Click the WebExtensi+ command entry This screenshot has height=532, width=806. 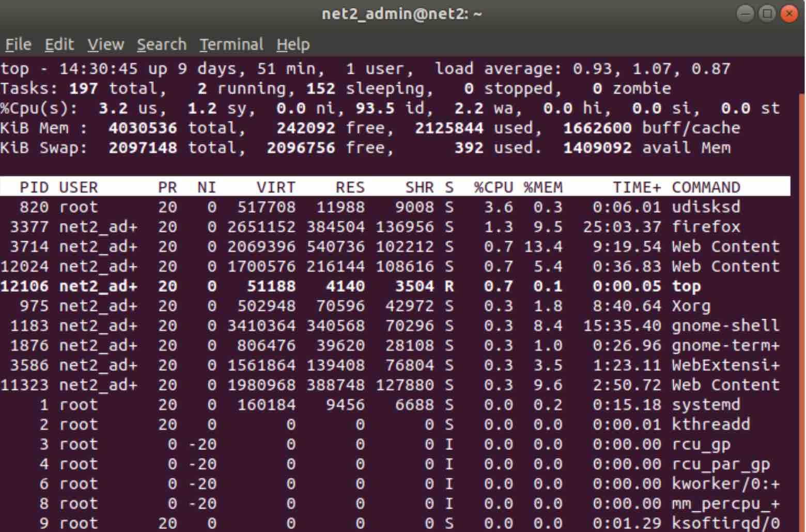point(725,365)
